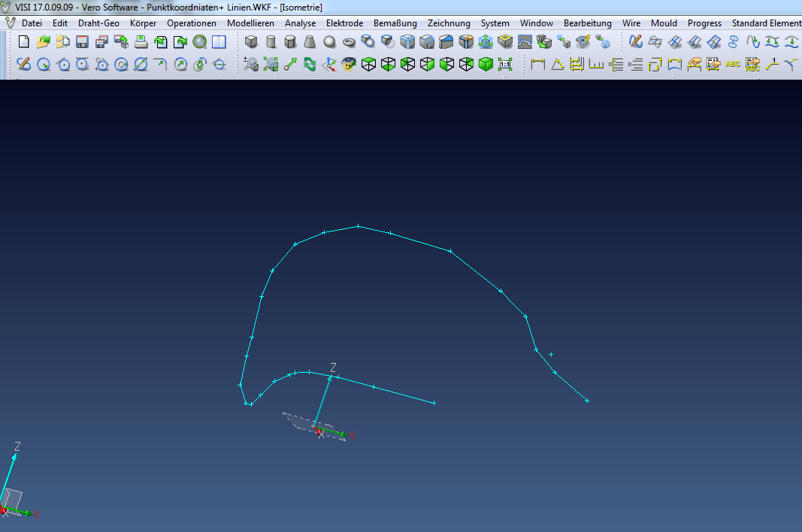Open the Analyse menu
Viewport: 802px width, 532px height.
tap(300, 23)
